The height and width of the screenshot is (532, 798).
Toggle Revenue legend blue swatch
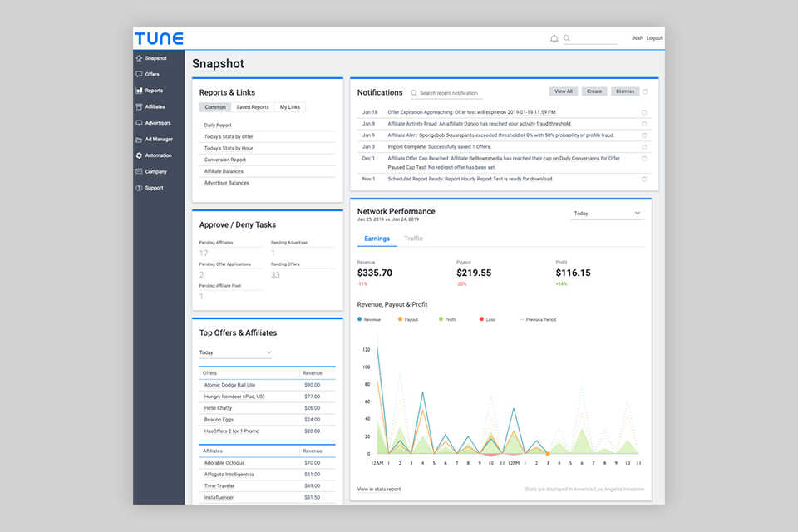(x=360, y=319)
